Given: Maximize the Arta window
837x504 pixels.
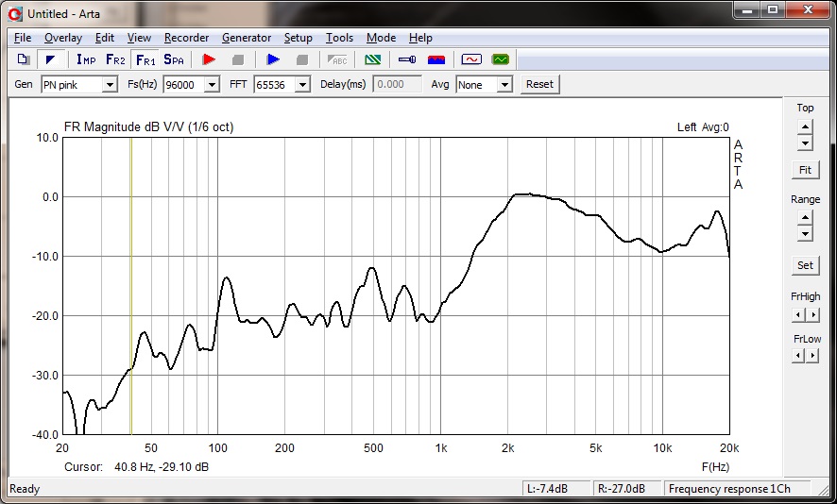Looking at the screenshot, I should (x=772, y=9).
